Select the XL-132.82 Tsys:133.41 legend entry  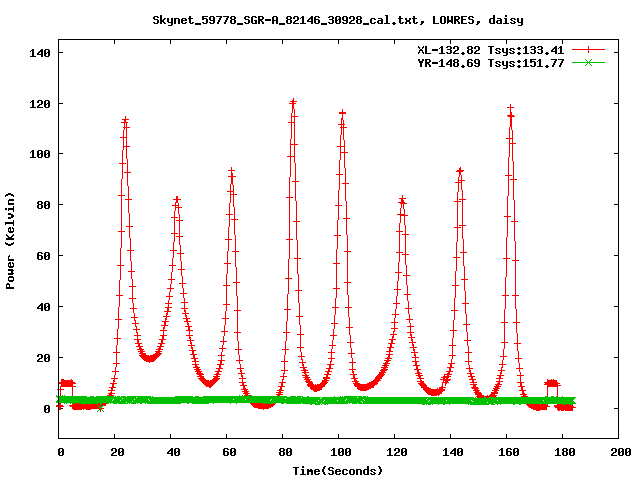(x=490, y=50)
